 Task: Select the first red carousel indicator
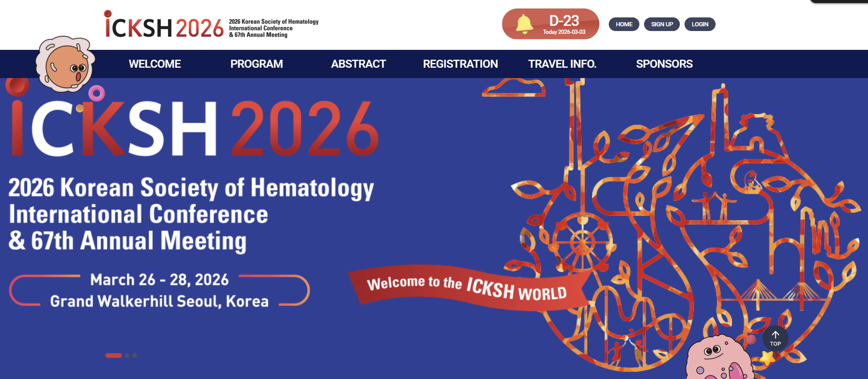113,355
